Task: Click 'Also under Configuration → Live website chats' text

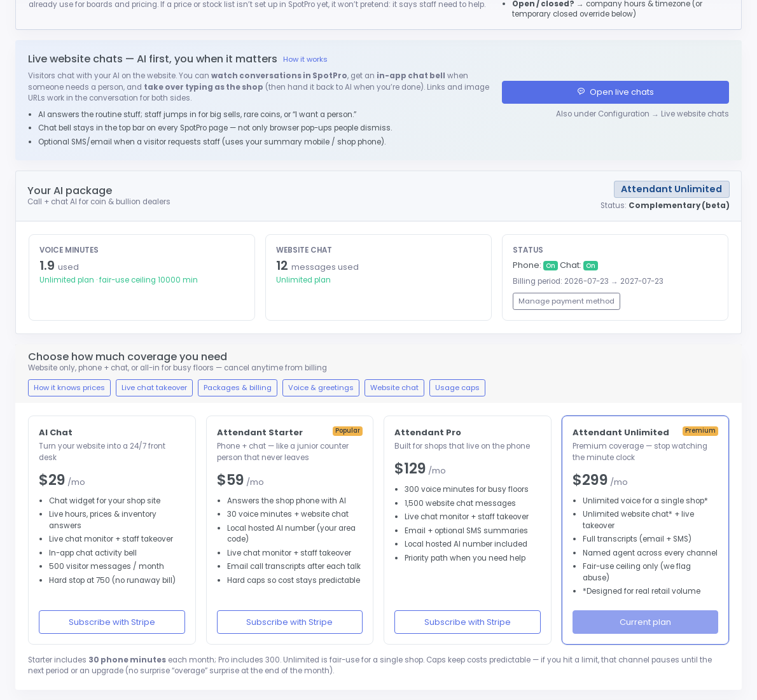Action: pyautogui.click(x=642, y=114)
